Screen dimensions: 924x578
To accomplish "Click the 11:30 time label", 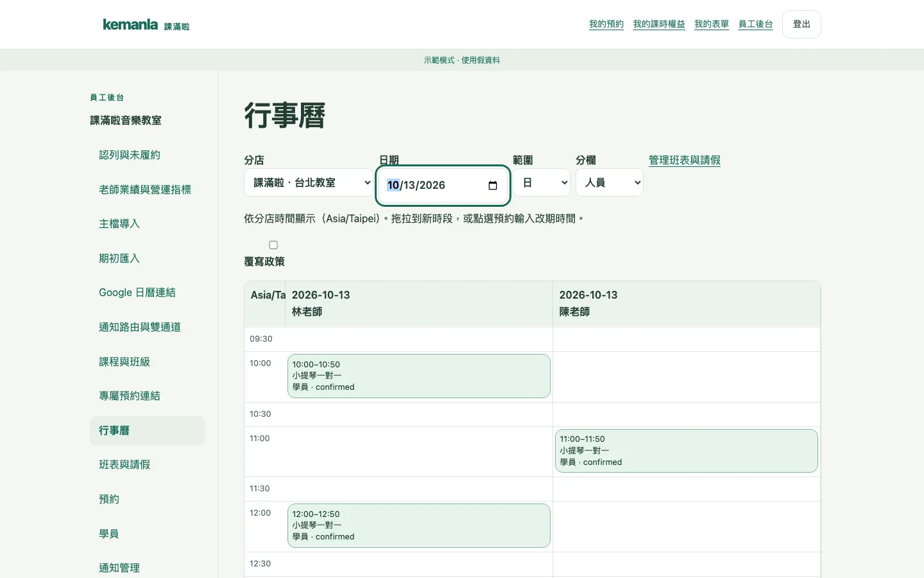I will [x=260, y=489].
